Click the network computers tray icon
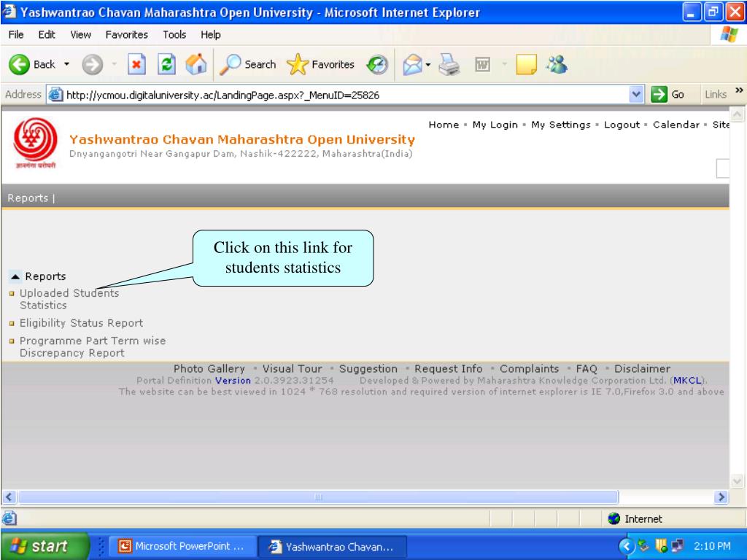 click(x=677, y=545)
